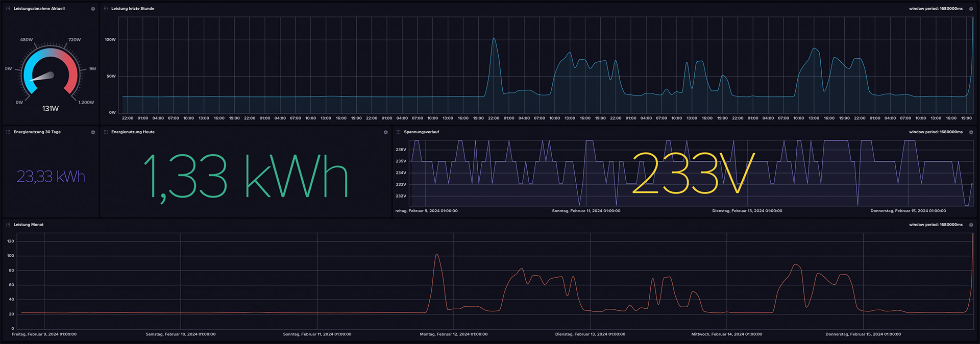Open Spannungsverlauf panel gear icon
The height and width of the screenshot is (344, 980).
[x=971, y=132]
